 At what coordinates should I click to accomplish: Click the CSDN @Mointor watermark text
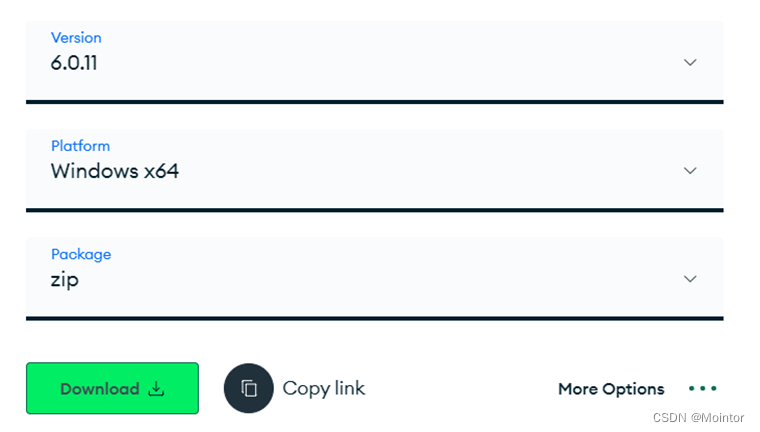(698, 417)
